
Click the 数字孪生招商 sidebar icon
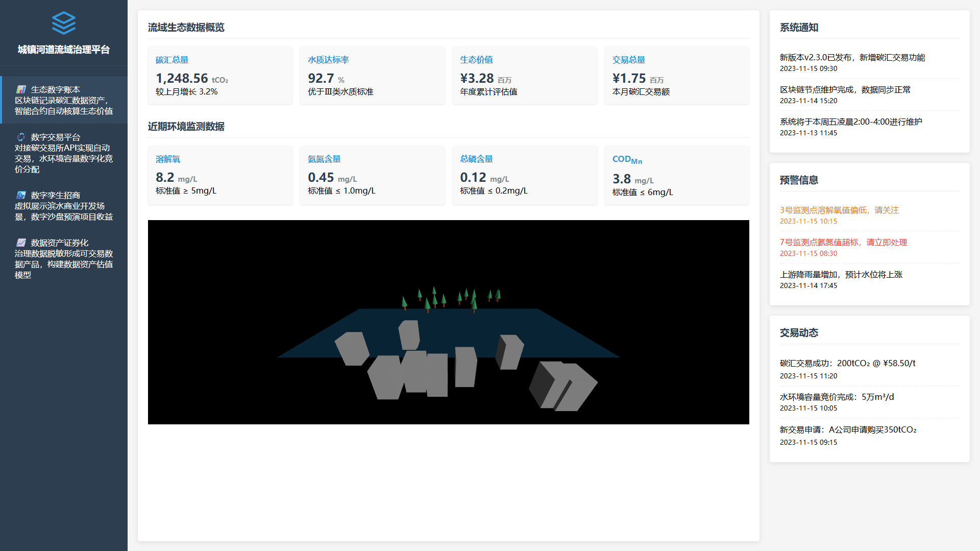(21, 195)
